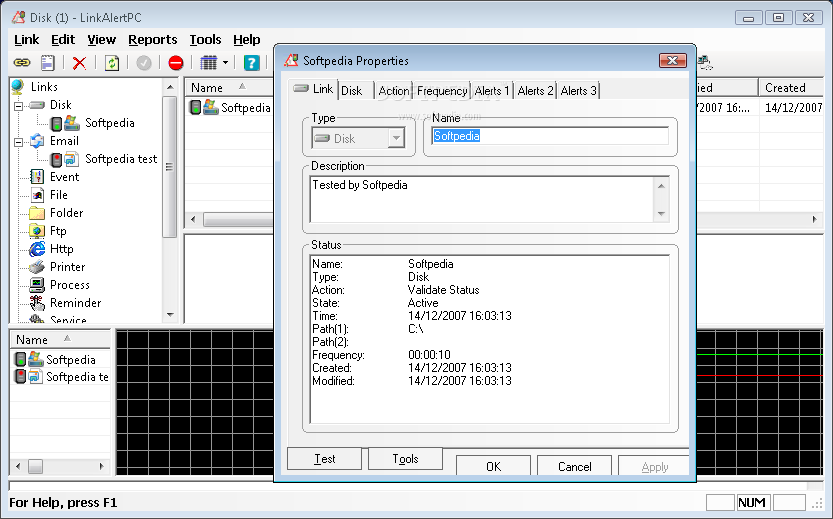Click bottom list scroll left arrow

(18, 466)
